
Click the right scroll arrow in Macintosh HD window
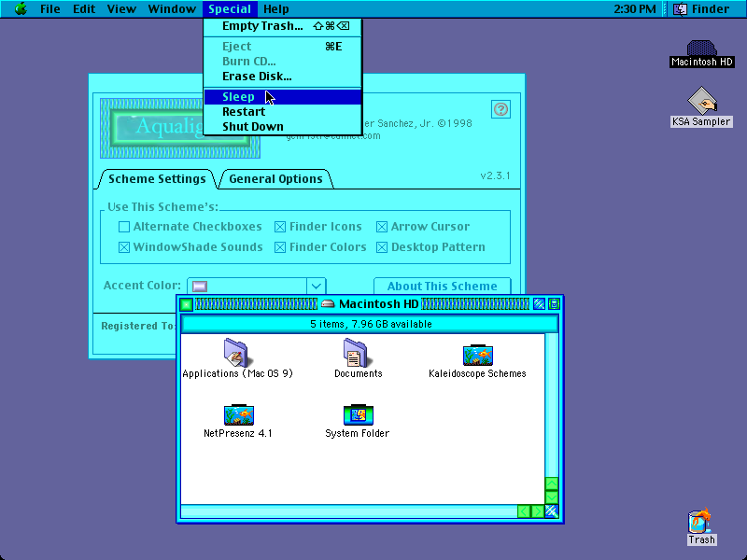click(x=538, y=511)
